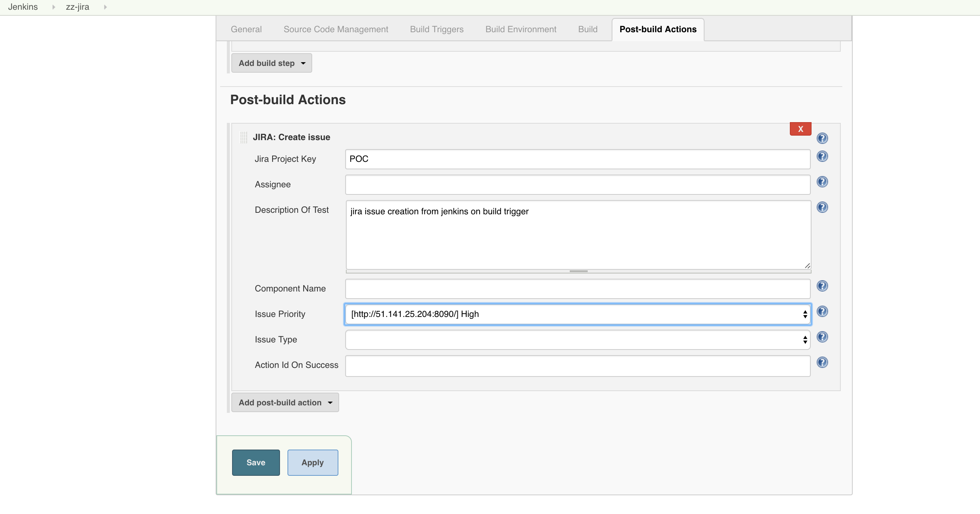Switch to the Build Triggers tab
The width and height of the screenshot is (980, 514).
click(x=436, y=29)
